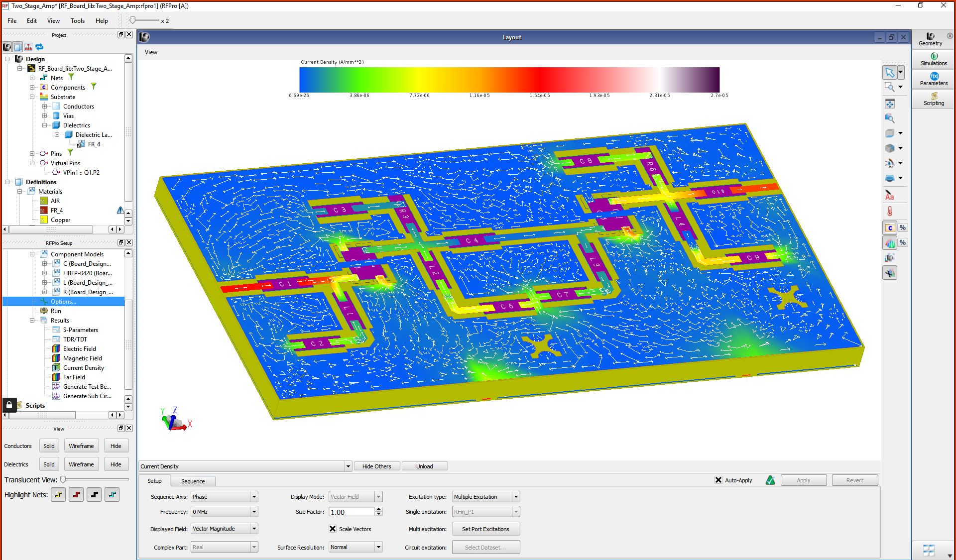Activate the zoom-area tool in the Layout toolbar

[890, 87]
